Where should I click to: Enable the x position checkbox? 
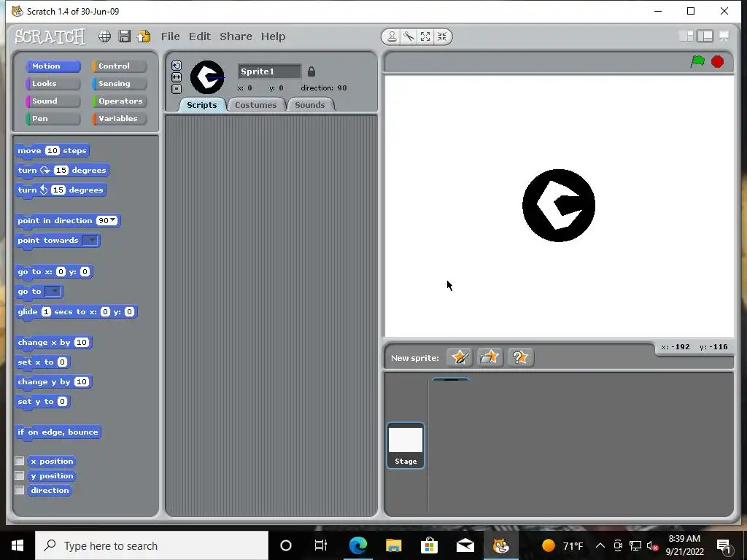click(20, 461)
